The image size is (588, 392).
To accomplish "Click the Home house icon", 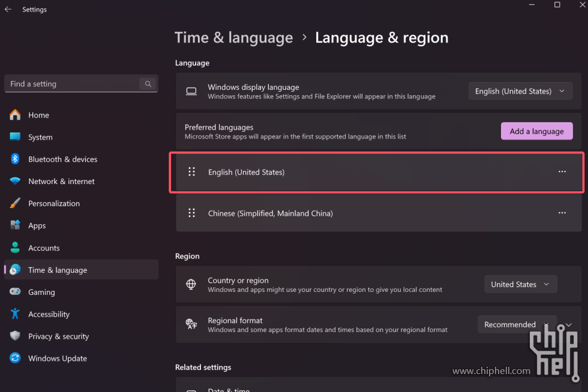I will tap(15, 114).
